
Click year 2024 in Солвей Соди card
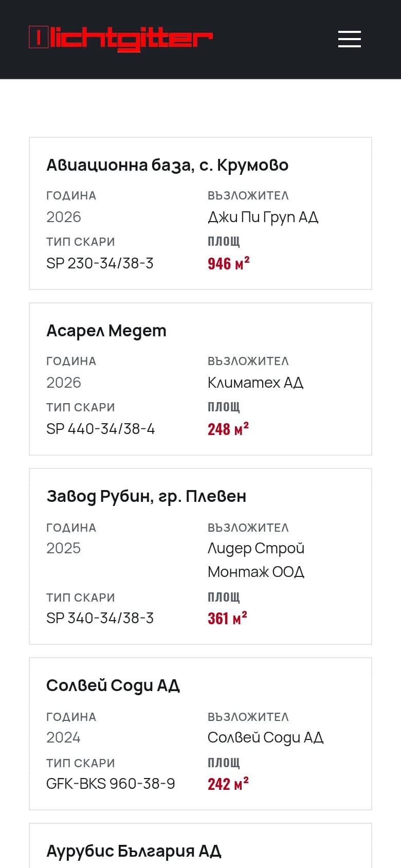[x=63, y=737]
